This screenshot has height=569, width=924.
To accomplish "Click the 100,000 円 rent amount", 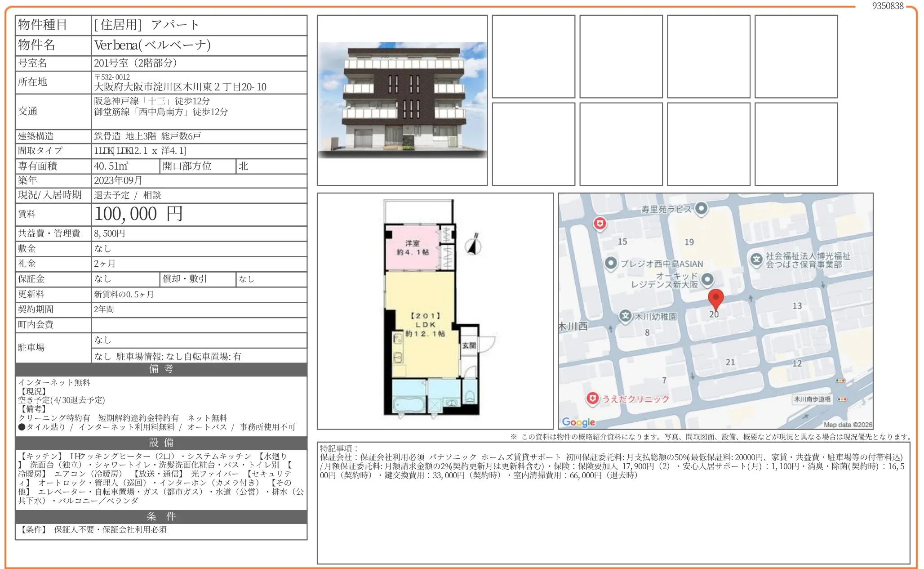I will [138, 214].
